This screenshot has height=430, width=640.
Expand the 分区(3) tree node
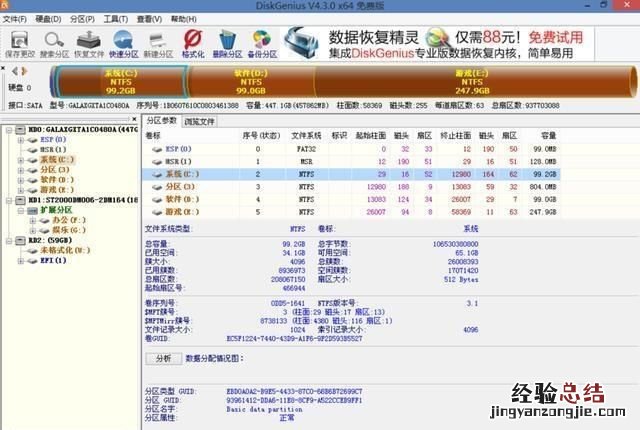coord(20,170)
